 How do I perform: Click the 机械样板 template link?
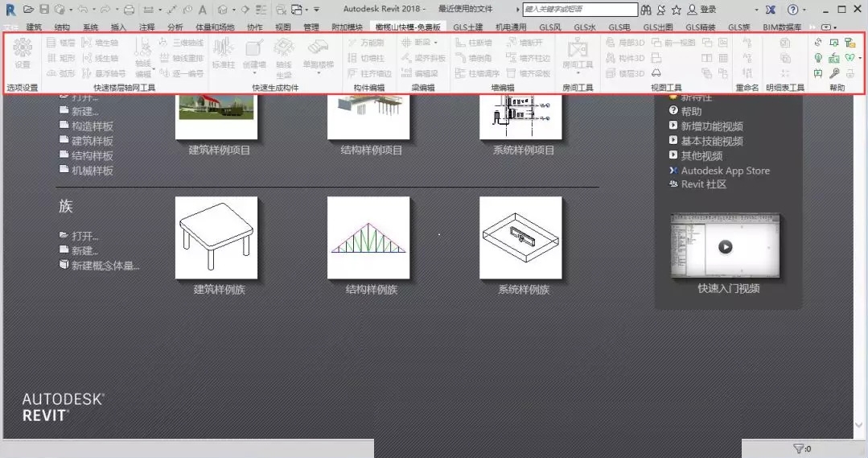click(86, 171)
